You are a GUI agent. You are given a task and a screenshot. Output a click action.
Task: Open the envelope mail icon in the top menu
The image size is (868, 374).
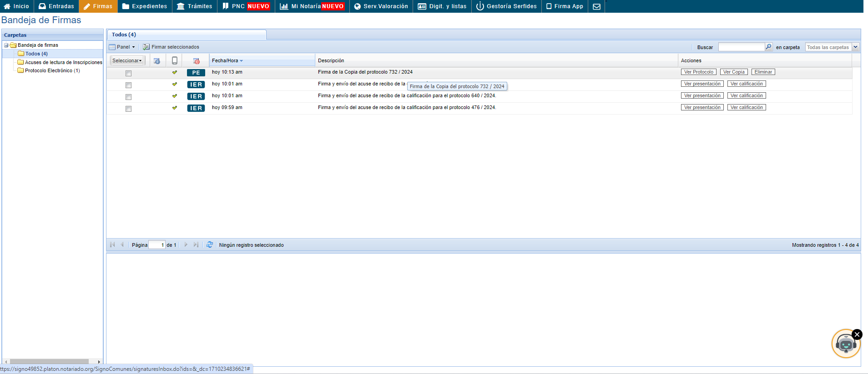click(596, 6)
